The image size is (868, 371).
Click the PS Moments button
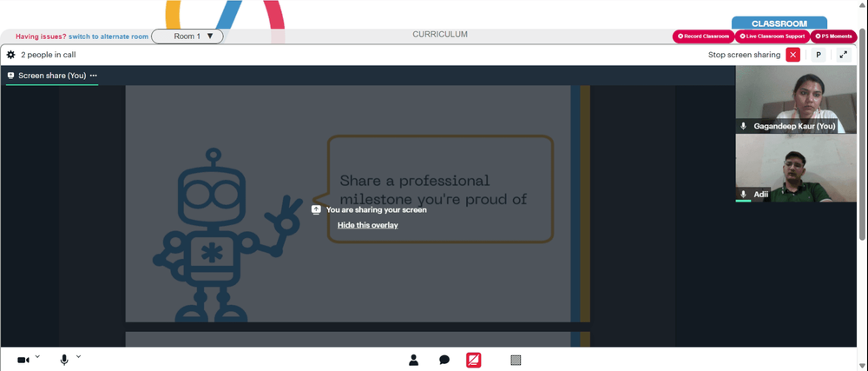point(833,36)
